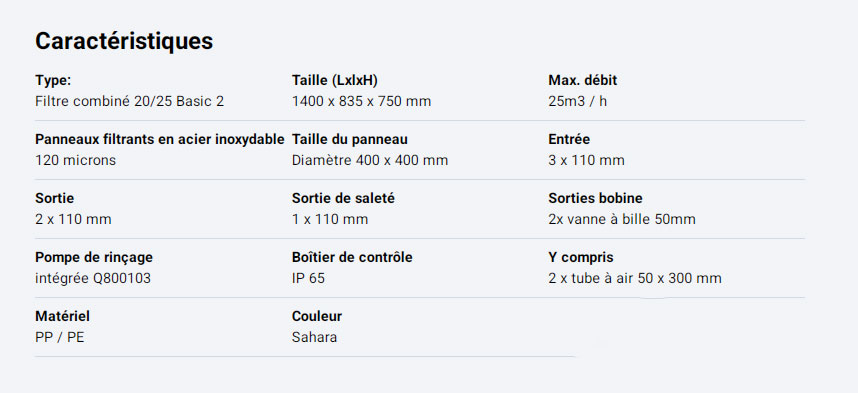Click the IP 65 value
Image resolution: width=858 pixels, height=393 pixels.
click(x=308, y=279)
